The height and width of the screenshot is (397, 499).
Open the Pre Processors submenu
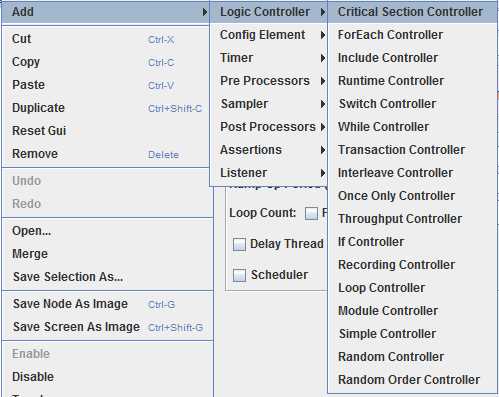tap(269, 81)
